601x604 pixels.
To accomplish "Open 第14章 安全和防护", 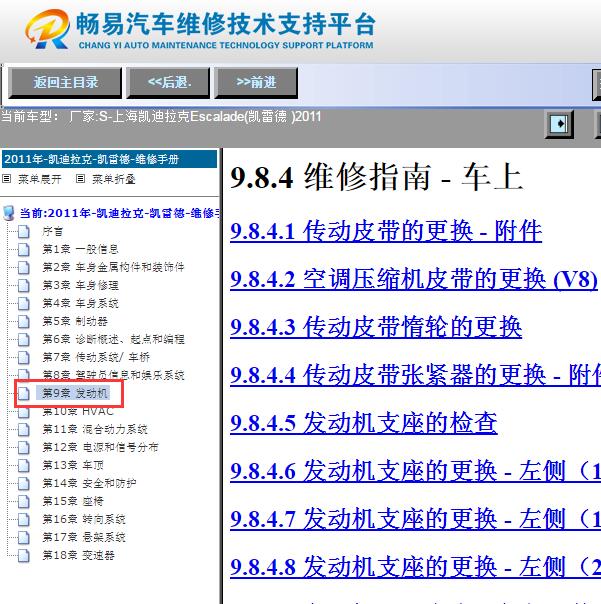I will tap(89, 483).
